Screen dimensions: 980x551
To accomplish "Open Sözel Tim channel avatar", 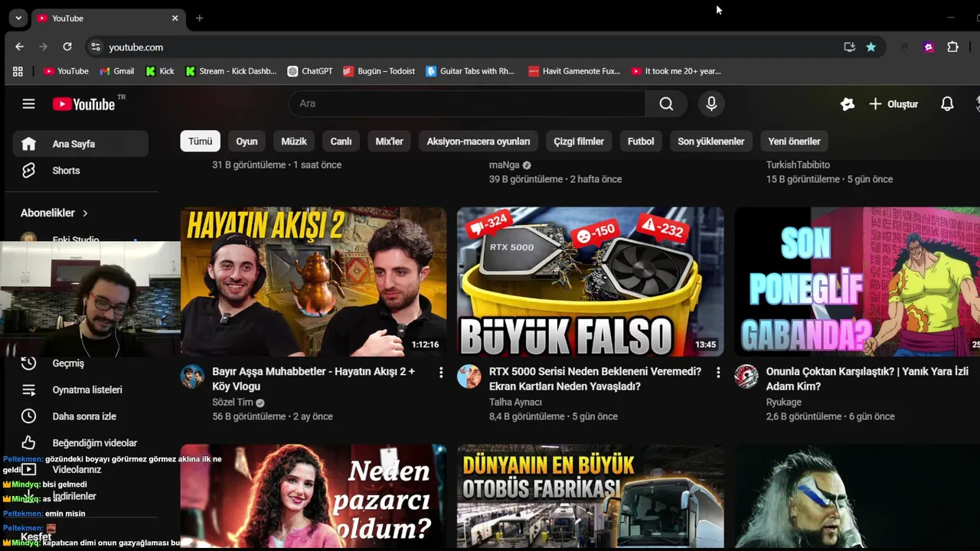I will [192, 377].
